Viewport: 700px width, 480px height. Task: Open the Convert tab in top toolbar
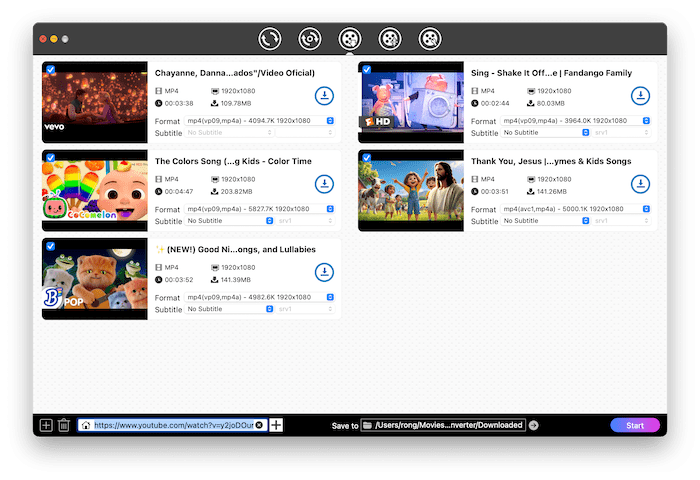pos(269,39)
